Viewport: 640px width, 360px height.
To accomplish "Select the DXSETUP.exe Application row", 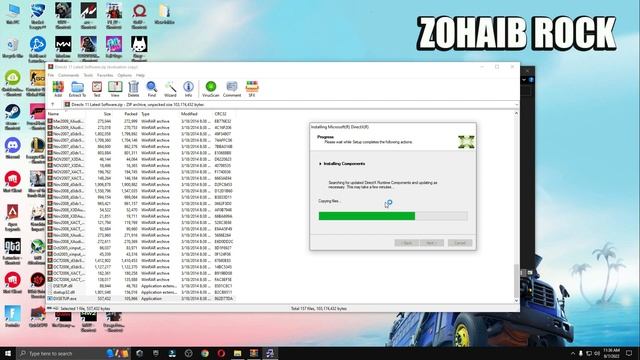I will pyautogui.click(x=141, y=298).
